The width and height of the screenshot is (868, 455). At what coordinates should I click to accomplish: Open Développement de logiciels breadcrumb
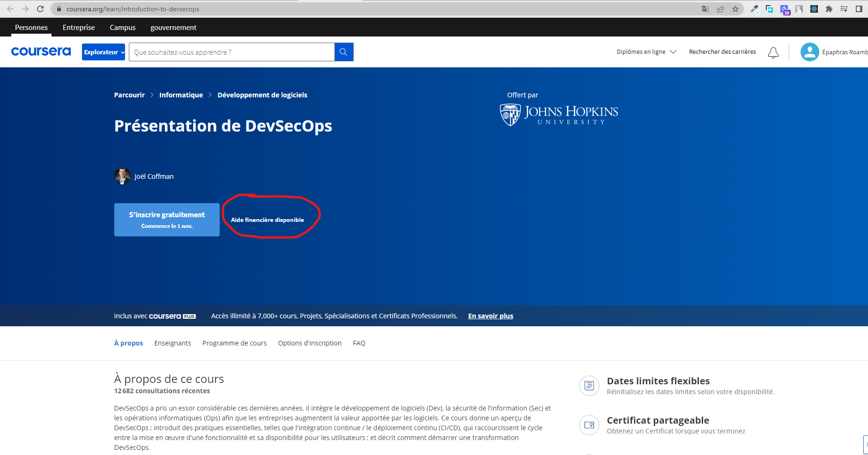(262, 95)
